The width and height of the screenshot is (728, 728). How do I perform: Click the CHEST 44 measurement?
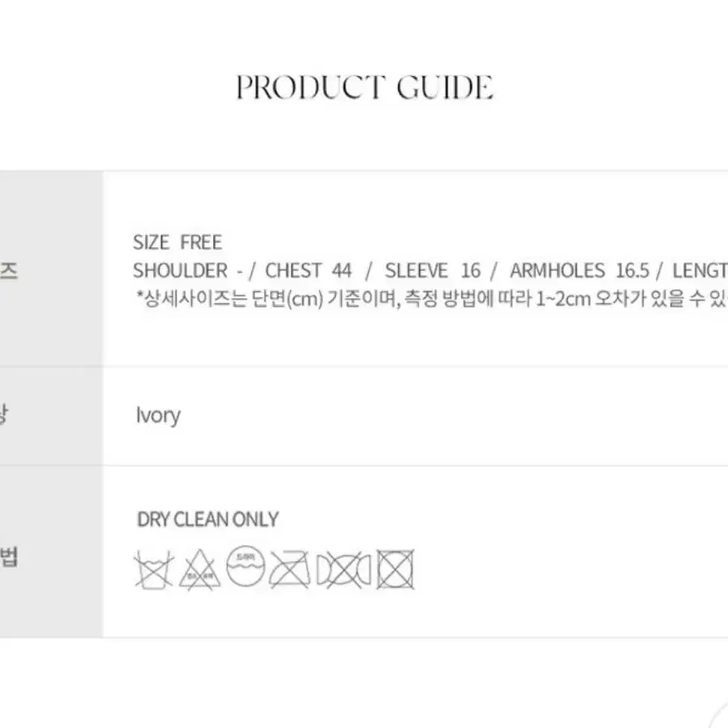click(x=308, y=271)
